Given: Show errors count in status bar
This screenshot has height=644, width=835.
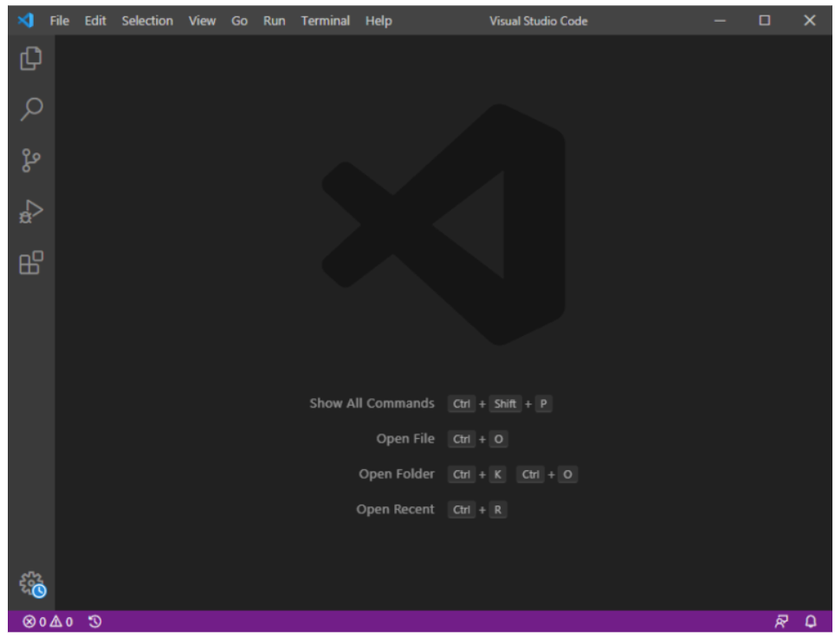Looking at the screenshot, I should click(x=35, y=621).
